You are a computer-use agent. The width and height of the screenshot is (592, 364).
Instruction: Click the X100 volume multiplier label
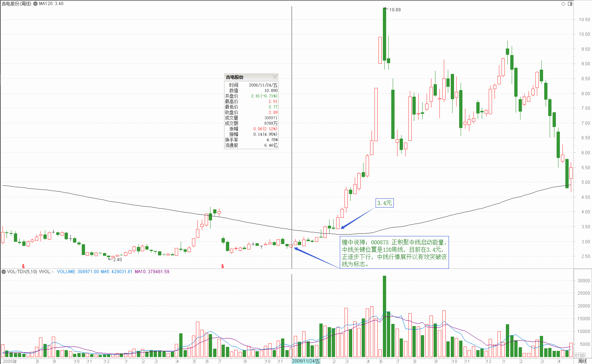(x=580, y=355)
